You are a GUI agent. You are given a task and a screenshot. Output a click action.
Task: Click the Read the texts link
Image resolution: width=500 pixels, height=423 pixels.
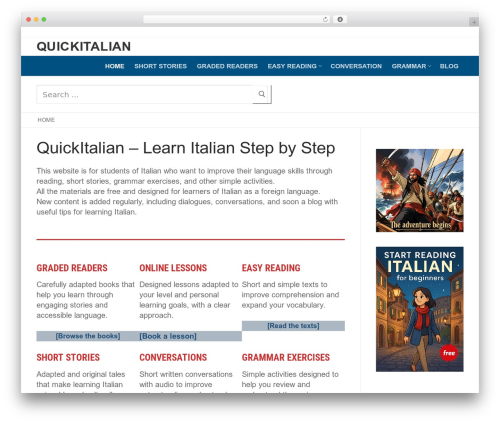click(x=293, y=326)
